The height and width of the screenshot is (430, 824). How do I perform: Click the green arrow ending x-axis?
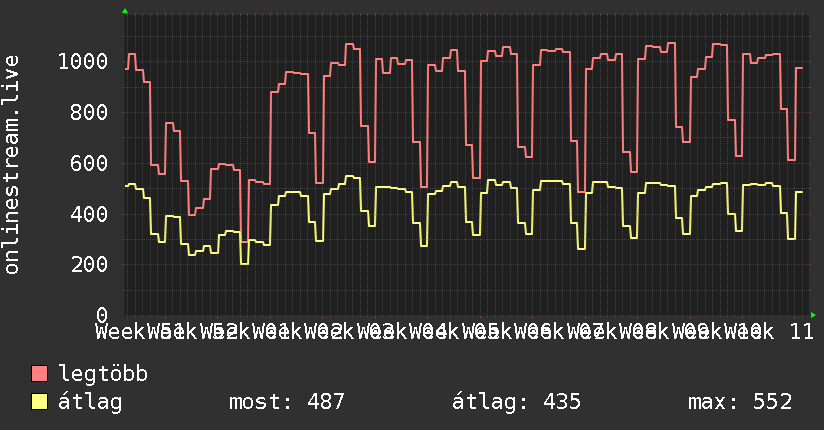(813, 315)
